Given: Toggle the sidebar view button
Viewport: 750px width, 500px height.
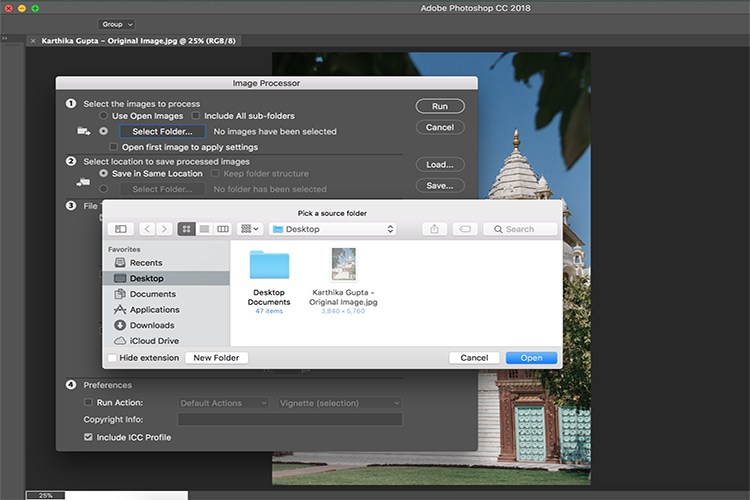Looking at the screenshot, I should click(x=121, y=229).
